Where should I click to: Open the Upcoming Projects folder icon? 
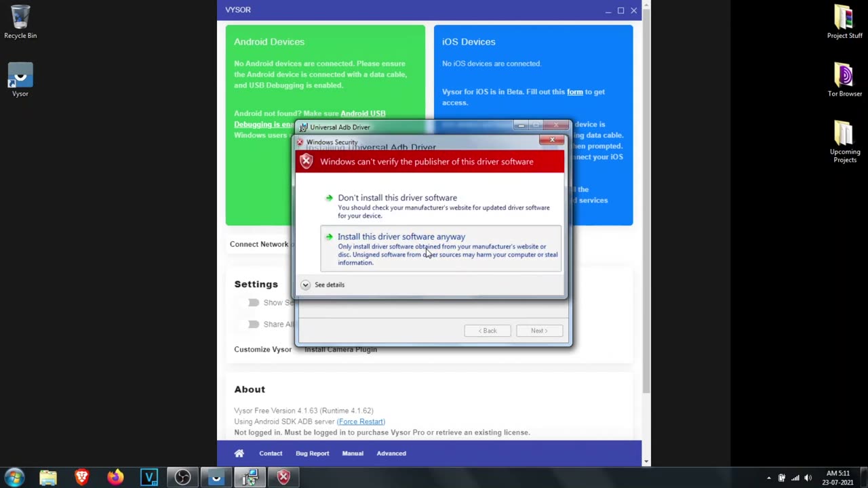pyautogui.click(x=844, y=141)
